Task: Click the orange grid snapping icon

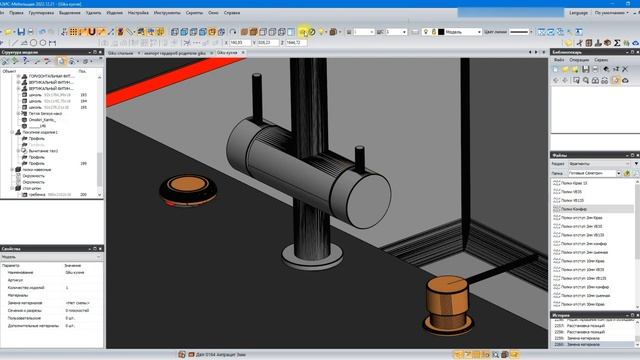Action: tap(73, 31)
